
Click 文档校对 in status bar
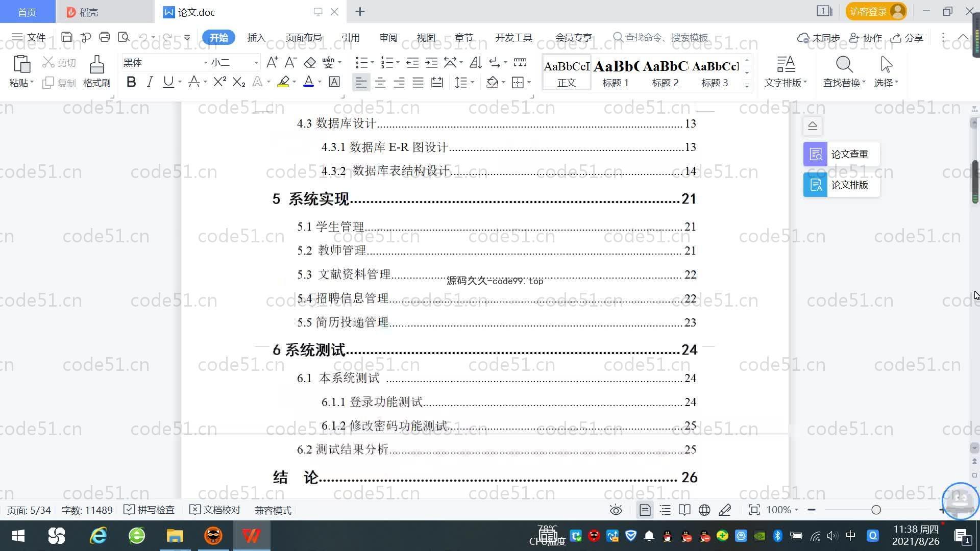pyautogui.click(x=215, y=510)
